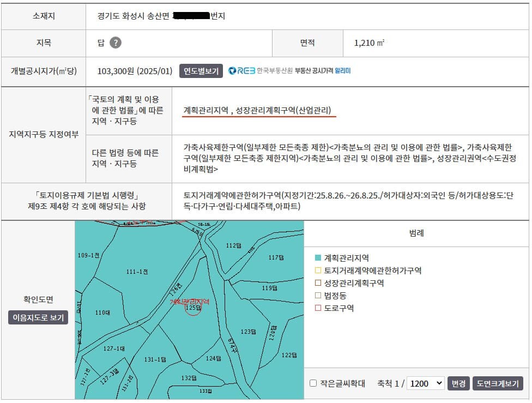Select a new scale from the 1200 combo box
Viewport: 532px width, 403px height.
pyautogui.click(x=425, y=383)
